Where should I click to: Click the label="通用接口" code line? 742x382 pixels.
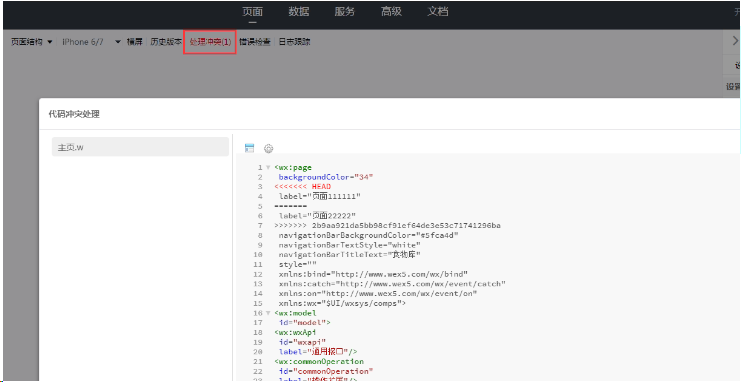click(318, 352)
